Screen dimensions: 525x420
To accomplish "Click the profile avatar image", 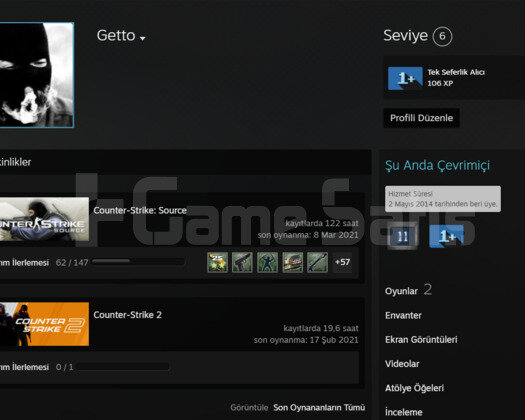I will 36,75.
